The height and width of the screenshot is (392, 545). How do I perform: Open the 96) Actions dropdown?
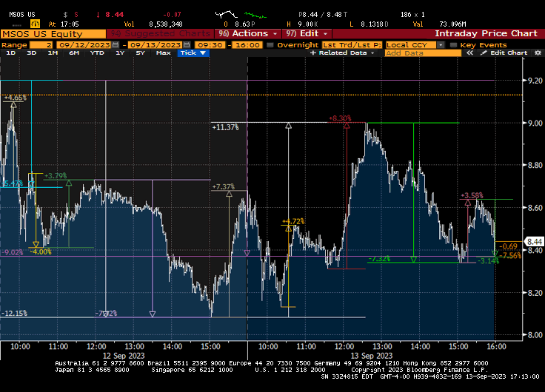(248, 34)
